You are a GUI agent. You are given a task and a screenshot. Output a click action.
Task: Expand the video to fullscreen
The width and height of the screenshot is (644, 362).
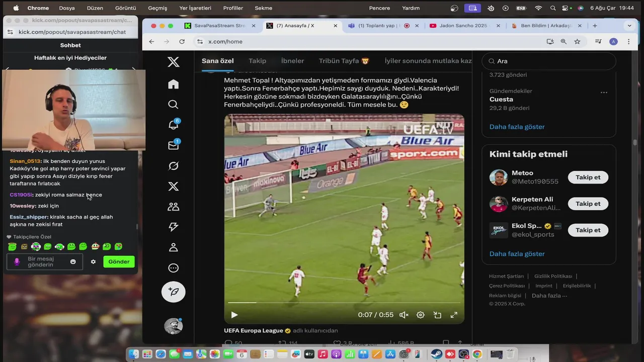(454, 315)
